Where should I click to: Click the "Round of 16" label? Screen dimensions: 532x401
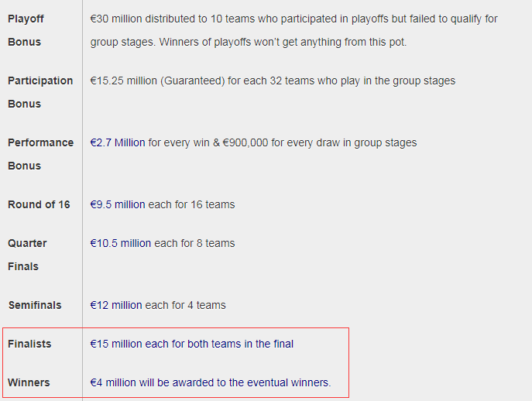pyautogui.click(x=39, y=204)
